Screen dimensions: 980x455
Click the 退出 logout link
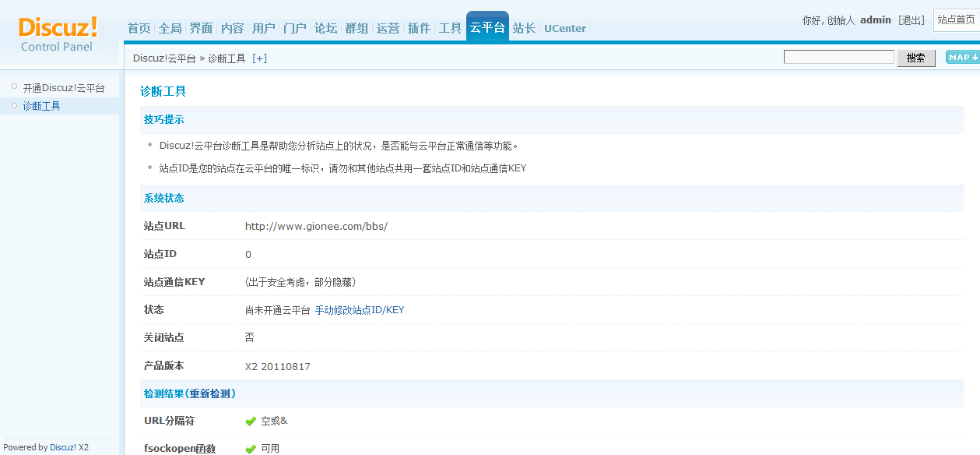click(x=912, y=20)
